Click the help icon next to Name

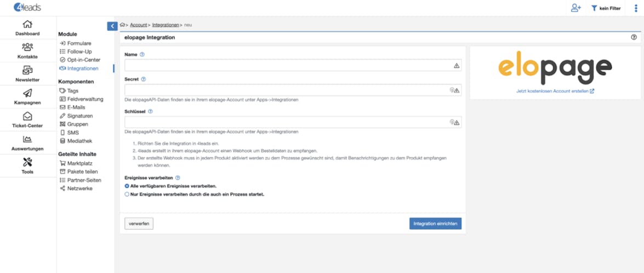142,55
